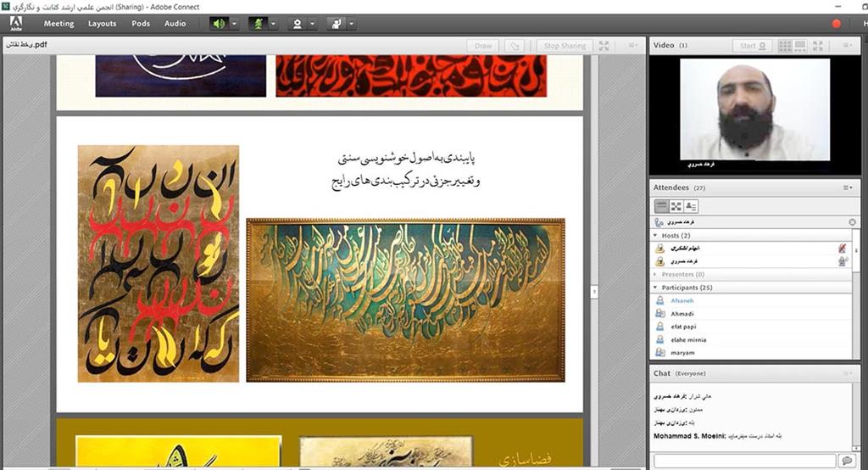
Task: Switch Video pod to filmstrip layout
Action: [x=800, y=46]
